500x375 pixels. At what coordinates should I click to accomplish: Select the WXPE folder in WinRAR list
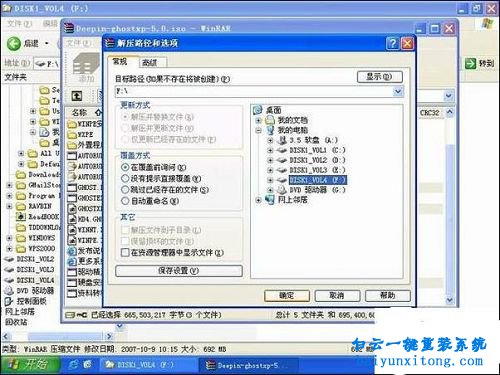click(81, 135)
